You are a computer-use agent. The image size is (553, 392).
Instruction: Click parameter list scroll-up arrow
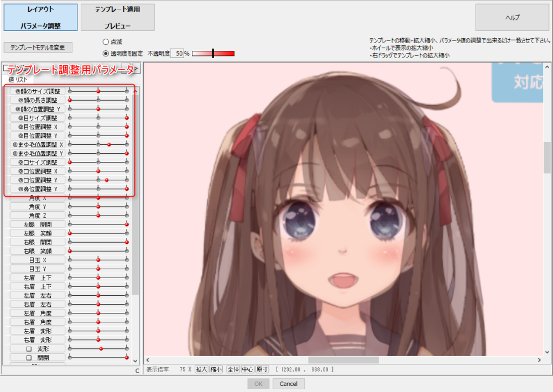coord(135,91)
